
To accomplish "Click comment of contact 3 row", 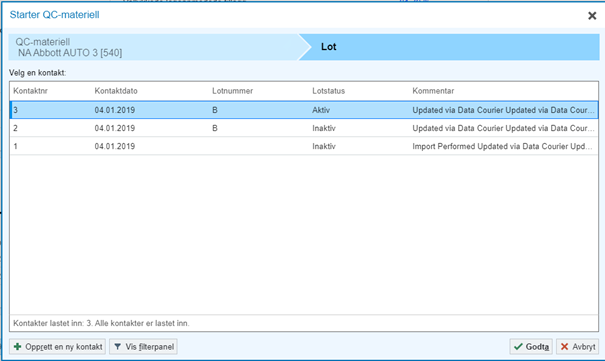I will point(503,110).
